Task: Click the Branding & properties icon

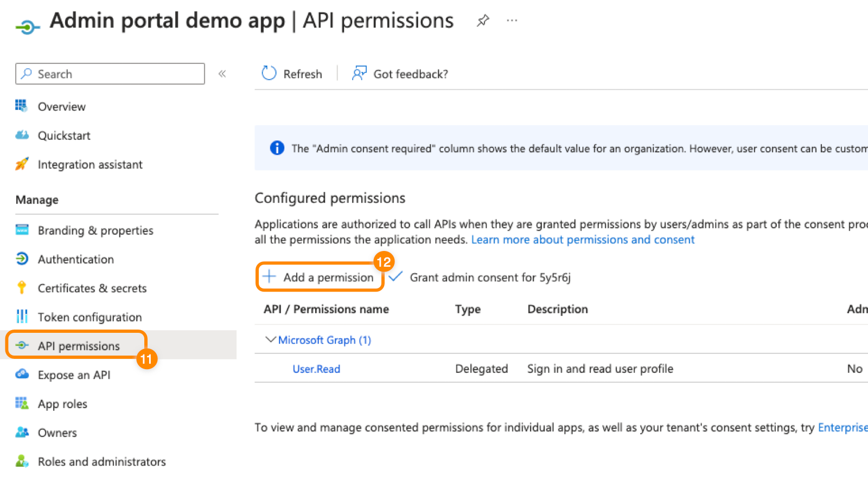Action: 22,230
